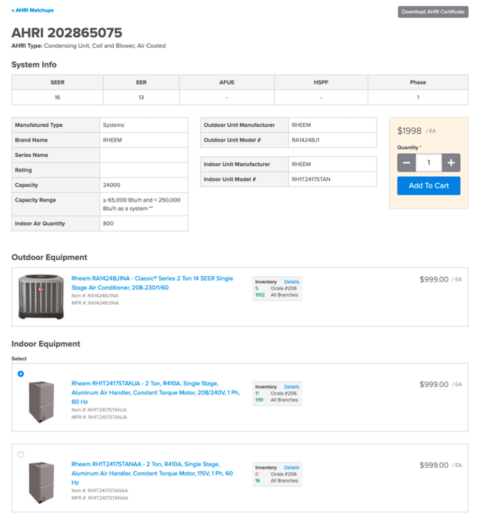Click the Manufatured Type value Systems
Image resolution: width=480 pixels, height=526 pixels.
113,125
